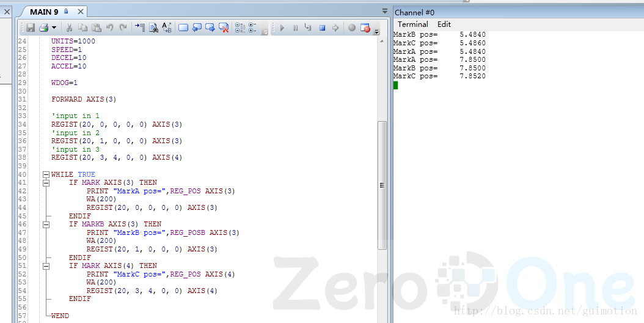The height and width of the screenshot is (323, 644).
Task: Open the Terminal menu in Channel #0
Action: tap(413, 24)
